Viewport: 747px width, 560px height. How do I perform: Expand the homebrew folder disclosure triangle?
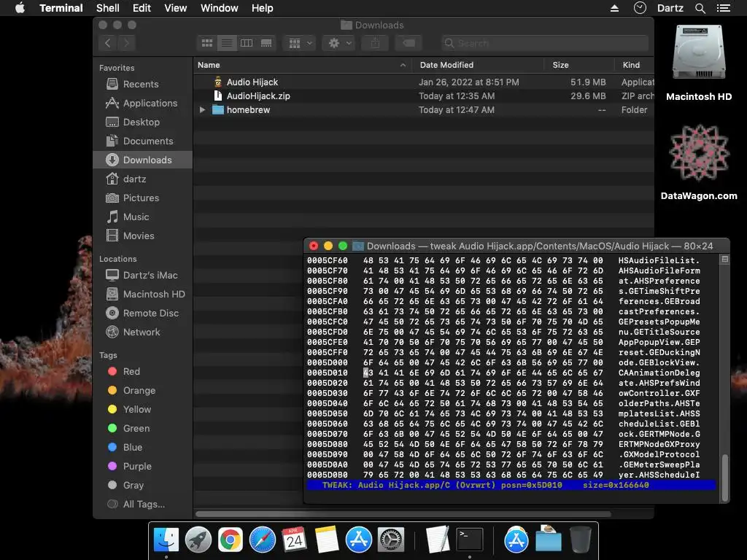(x=203, y=109)
